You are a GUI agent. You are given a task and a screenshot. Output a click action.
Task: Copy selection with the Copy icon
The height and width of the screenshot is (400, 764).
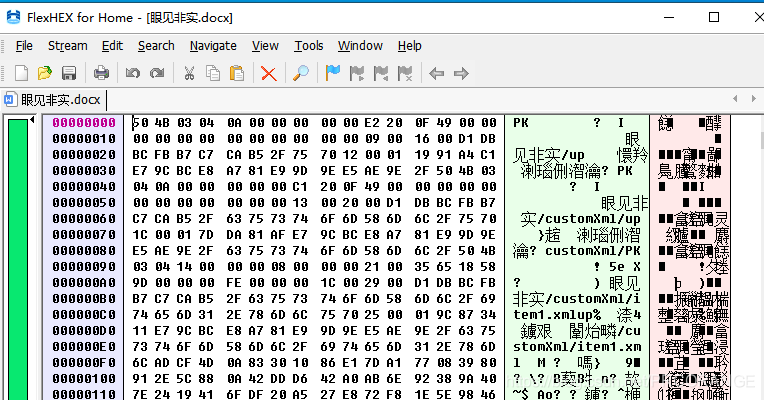pyautogui.click(x=213, y=73)
